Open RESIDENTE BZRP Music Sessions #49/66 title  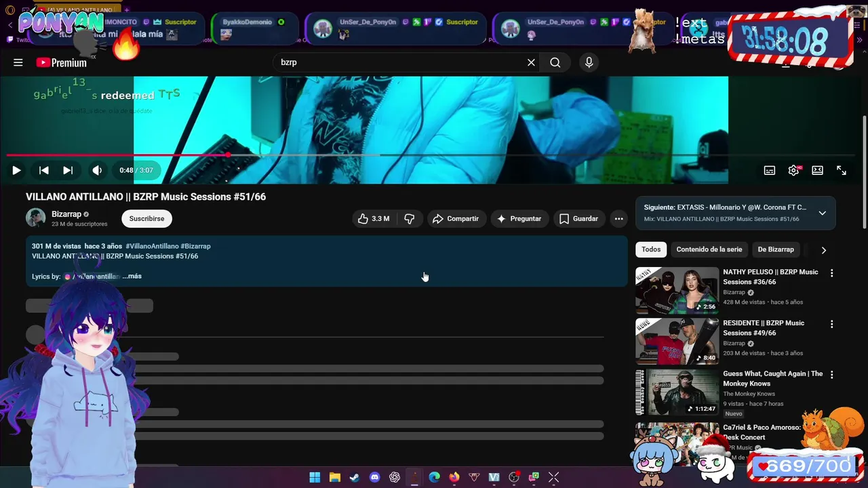click(764, 327)
